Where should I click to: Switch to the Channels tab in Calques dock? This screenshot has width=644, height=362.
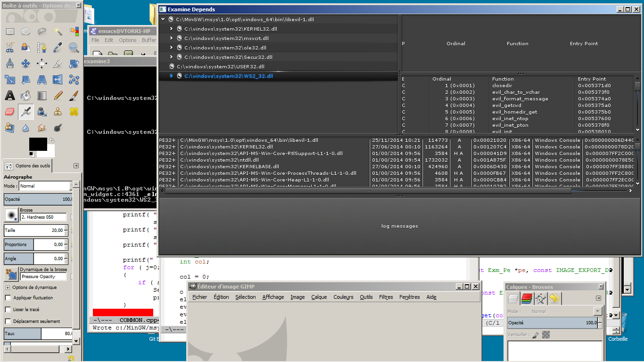(x=527, y=298)
